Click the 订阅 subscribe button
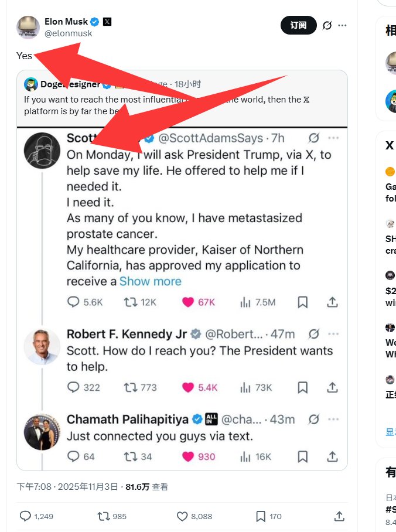 [x=298, y=25]
